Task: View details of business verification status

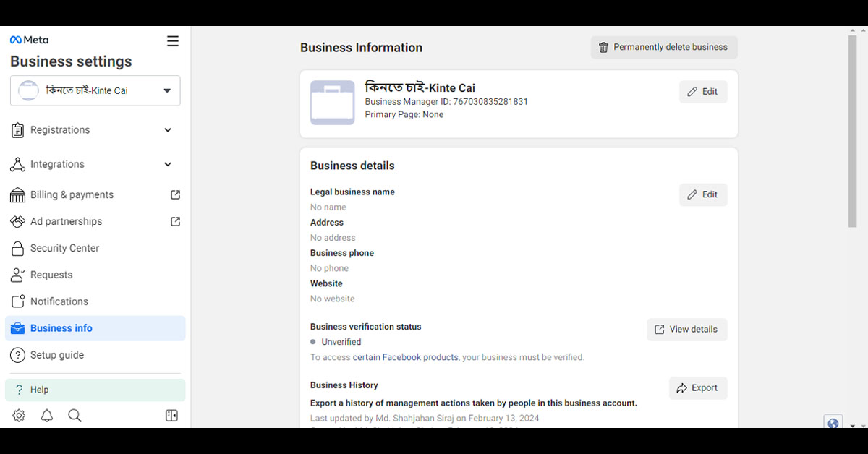Action: click(x=687, y=329)
